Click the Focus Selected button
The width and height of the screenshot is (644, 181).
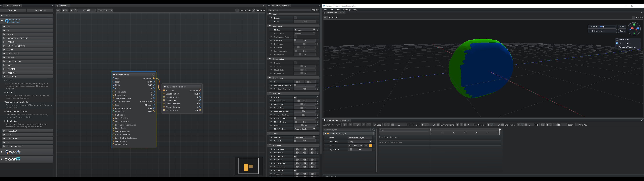[x=105, y=10]
